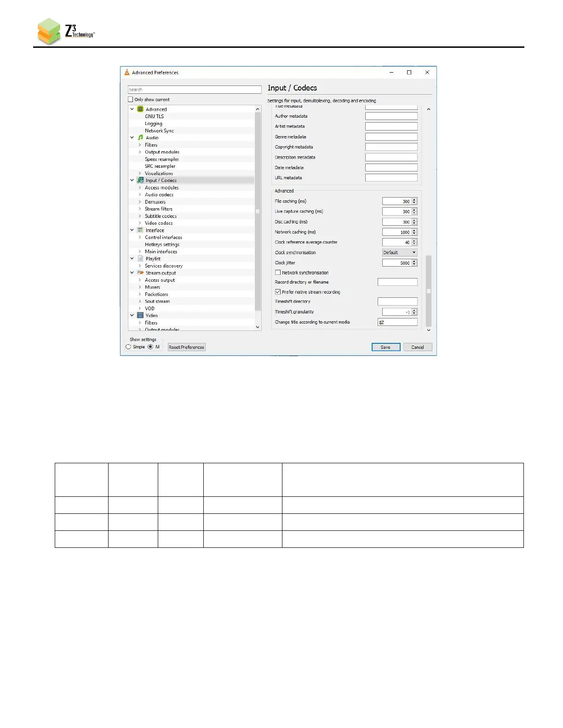Open the Clock synchronisation dropdown
The width and height of the screenshot is (563, 728).
[400, 252]
